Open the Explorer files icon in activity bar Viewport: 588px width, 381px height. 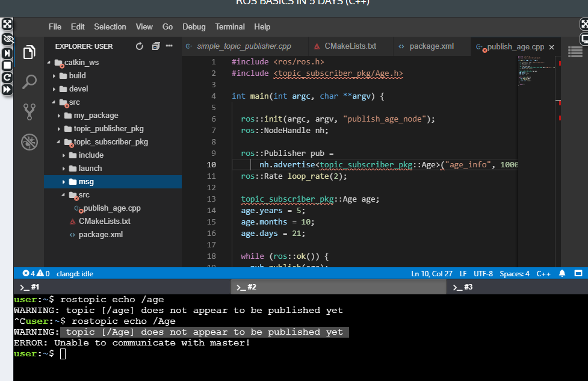pyautogui.click(x=29, y=52)
